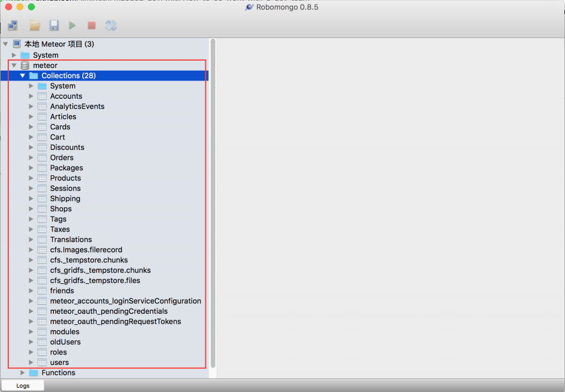Image resolution: width=565 pixels, height=392 pixels.
Task: Select the cfs._tempstore.chunks collection
Action: pos(89,260)
